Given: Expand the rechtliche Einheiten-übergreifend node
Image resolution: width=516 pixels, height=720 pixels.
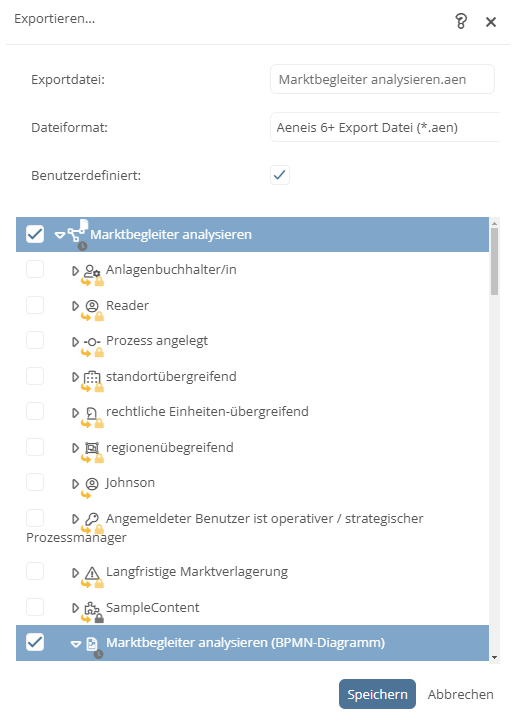Looking at the screenshot, I should point(75,413).
